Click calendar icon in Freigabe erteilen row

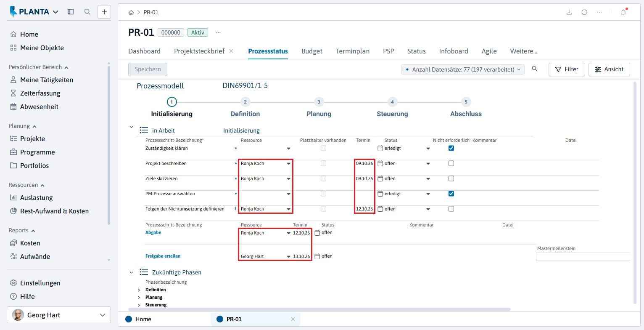pos(317,256)
